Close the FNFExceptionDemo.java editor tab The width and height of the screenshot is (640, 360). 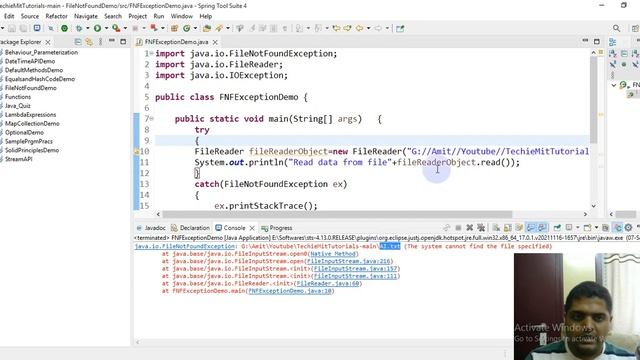tap(215, 42)
